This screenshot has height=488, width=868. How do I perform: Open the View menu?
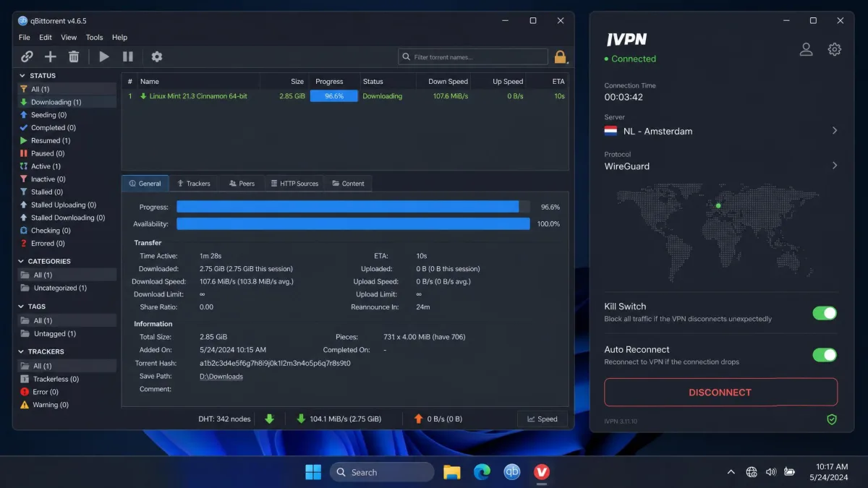69,38
